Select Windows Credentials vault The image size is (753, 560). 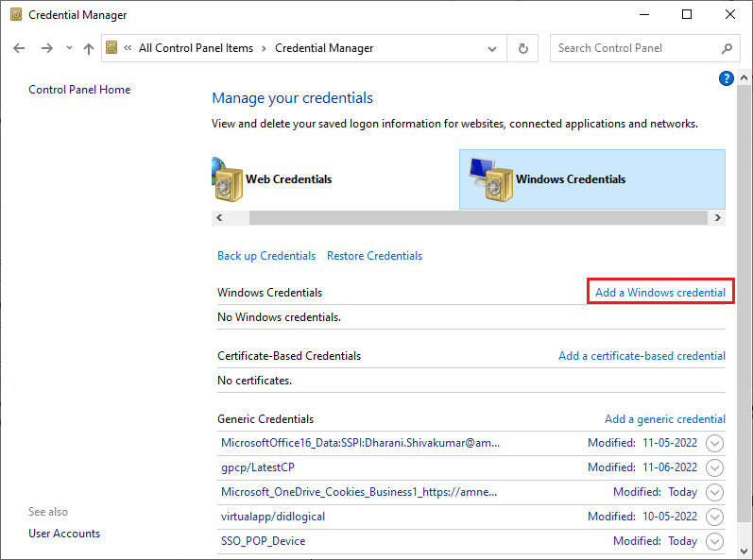click(x=592, y=179)
